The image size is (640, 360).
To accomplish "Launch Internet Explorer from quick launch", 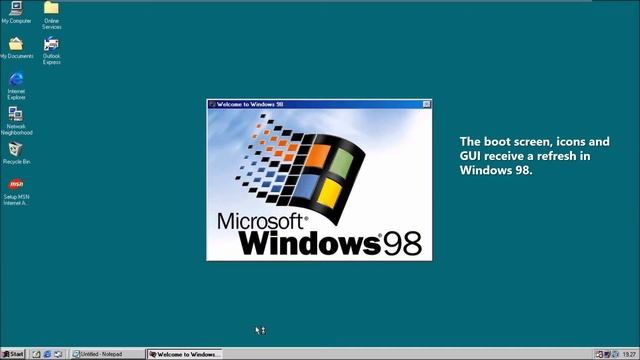I will 47,354.
